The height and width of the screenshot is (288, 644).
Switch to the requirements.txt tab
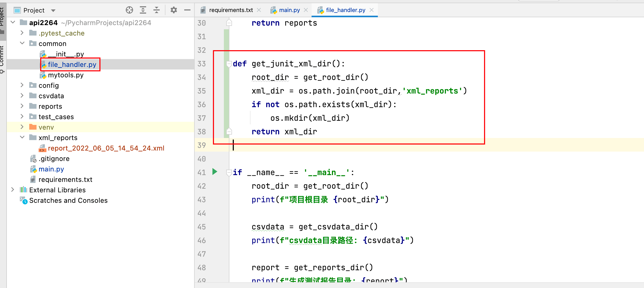point(231,10)
